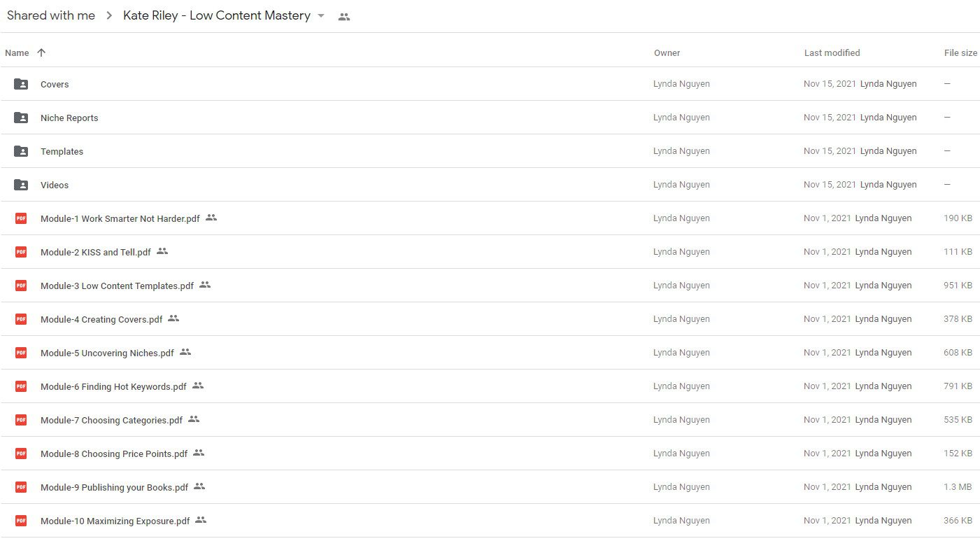
Task: Sort files by the Name column header
Action: coord(17,53)
